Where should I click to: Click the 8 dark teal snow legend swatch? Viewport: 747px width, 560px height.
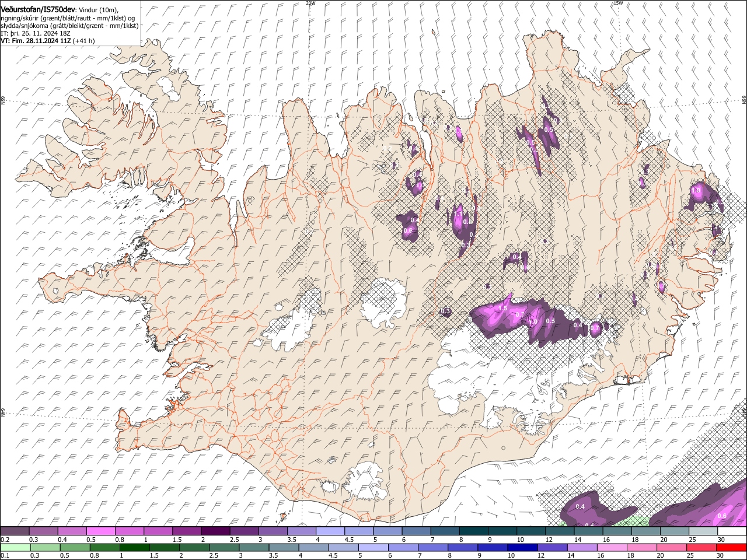point(473,531)
